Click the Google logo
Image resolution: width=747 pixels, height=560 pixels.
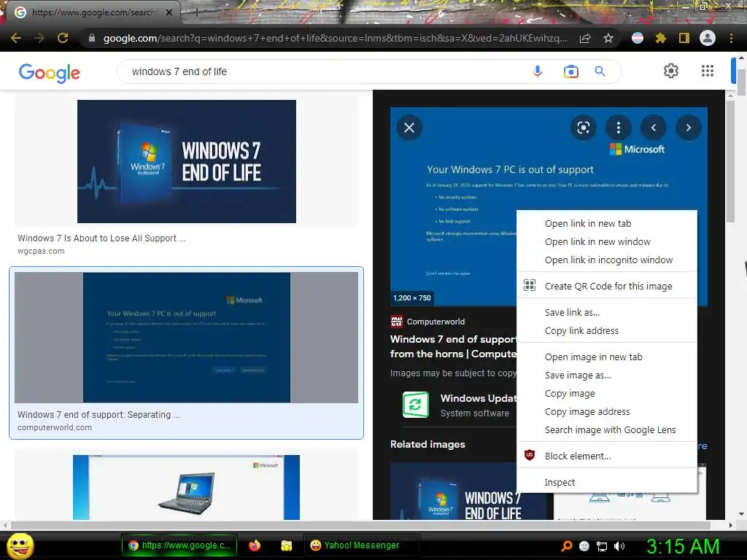[50, 72]
